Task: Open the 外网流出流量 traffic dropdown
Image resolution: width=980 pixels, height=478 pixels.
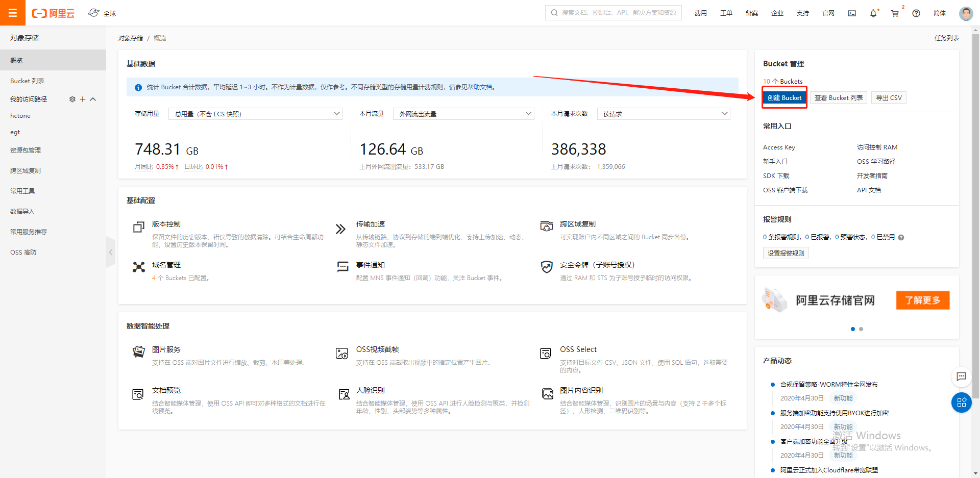Action: click(x=463, y=114)
